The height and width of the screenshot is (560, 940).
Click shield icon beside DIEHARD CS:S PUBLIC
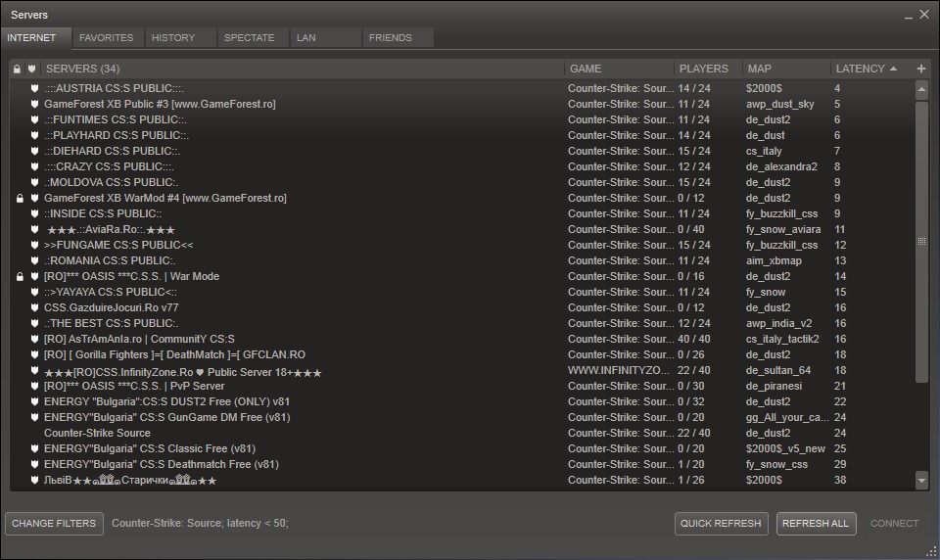coord(35,151)
